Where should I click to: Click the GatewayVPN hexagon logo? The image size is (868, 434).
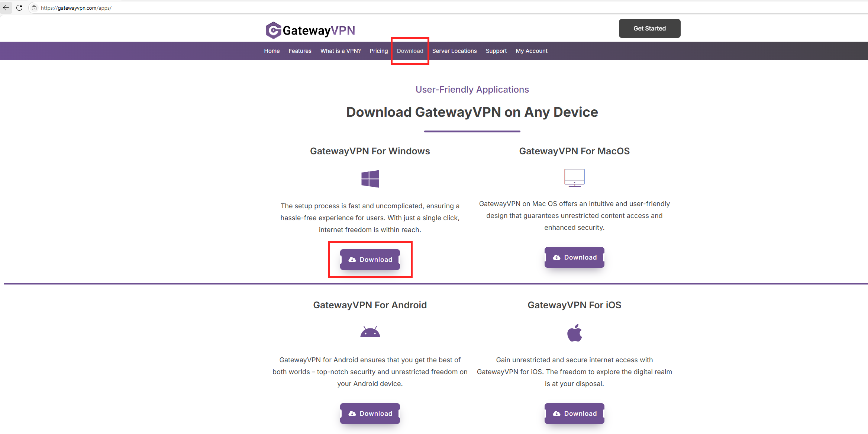point(273,30)
